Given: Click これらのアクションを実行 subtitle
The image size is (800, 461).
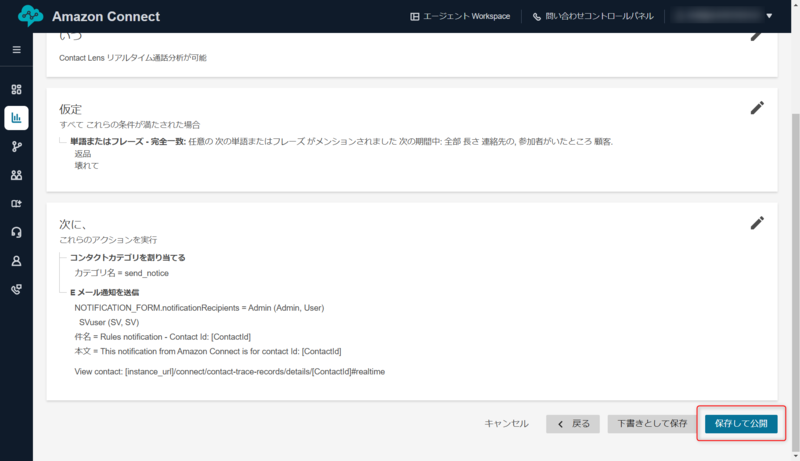Looking at the screenshot, I should [108, 240].
